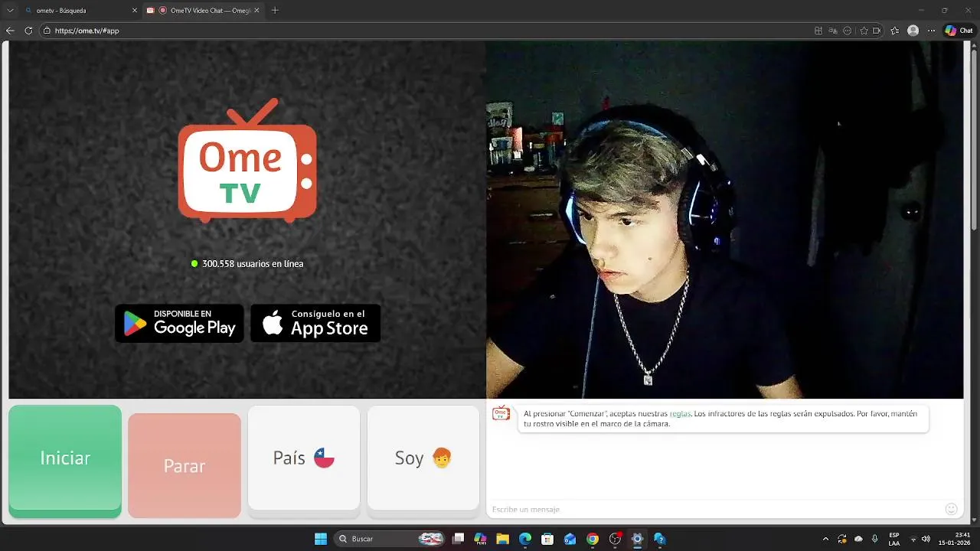980x551 pixels.
Task: Open OneDrive cloud tray icon
Action: point(858,539)
